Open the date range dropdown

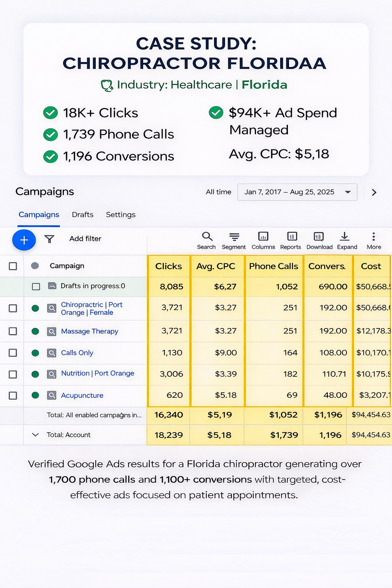[297, 192]
